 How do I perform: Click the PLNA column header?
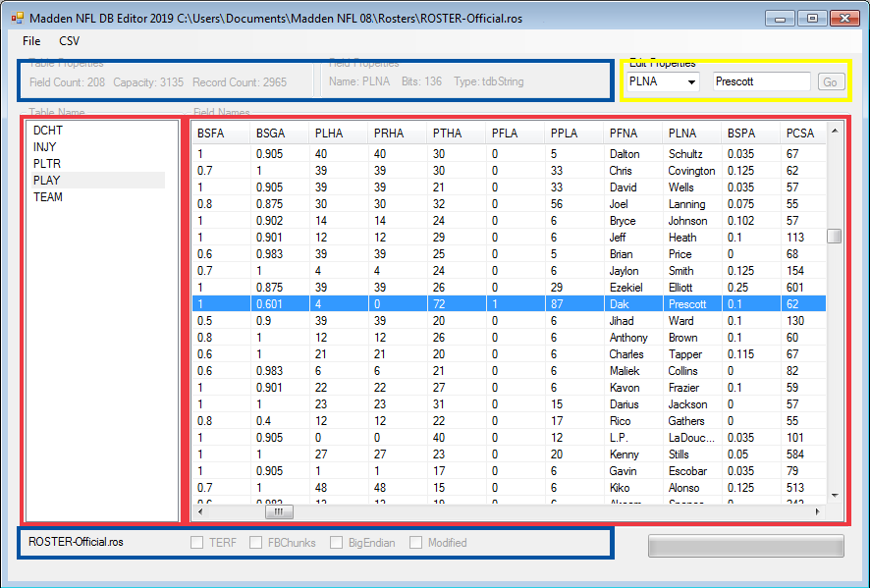click(x=691, y=134)
